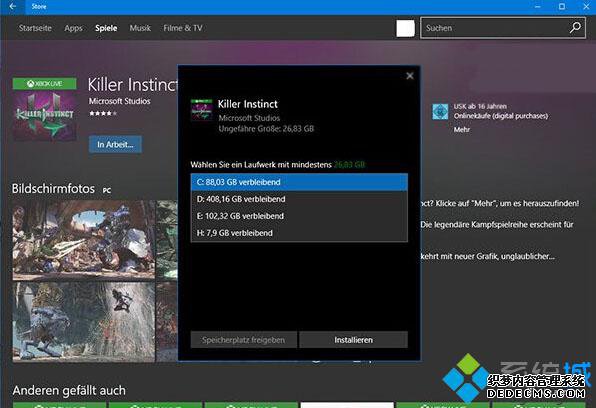Minimize the Store window

point(537,6)
